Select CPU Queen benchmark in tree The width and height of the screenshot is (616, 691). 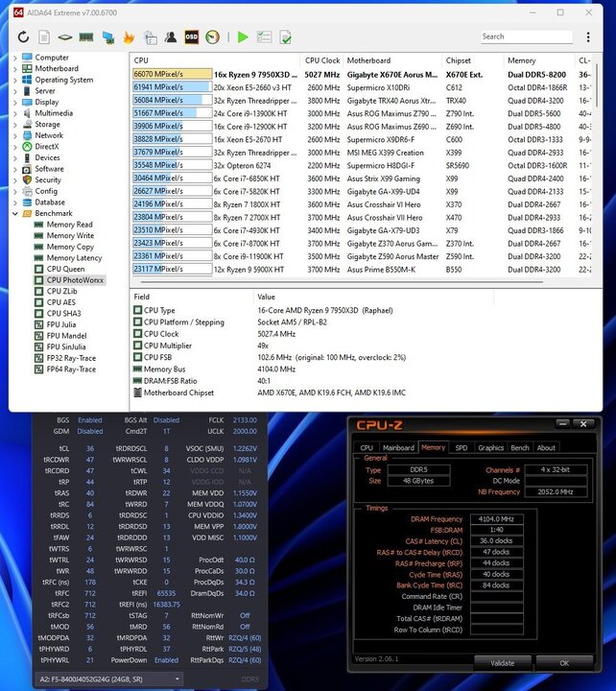click(x=65, y=269)
